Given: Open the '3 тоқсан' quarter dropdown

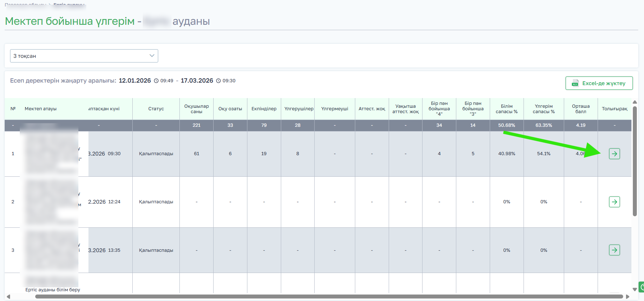Looking at the screenshot, I should pos(84,56).
